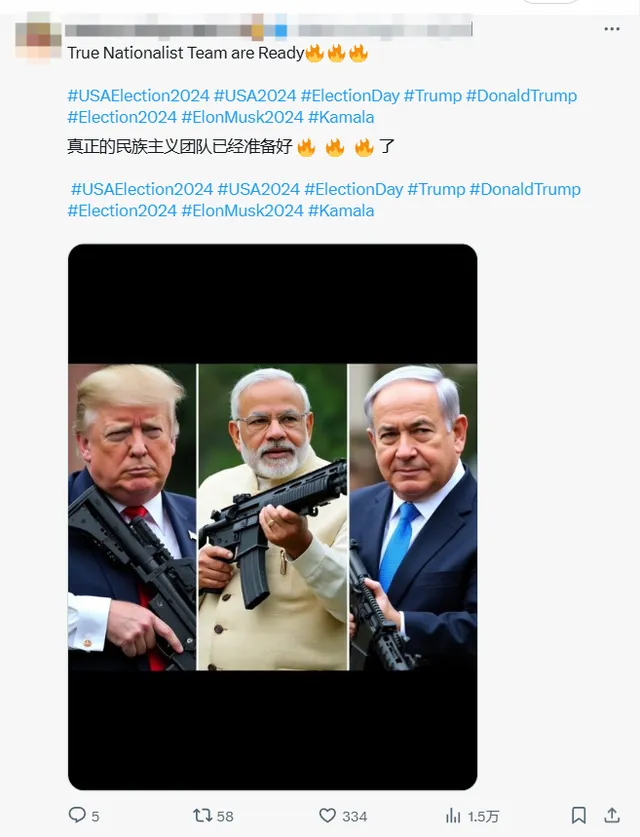Like the post with heart icon
This screenshot has height=837, width=640.
[327, 815]
